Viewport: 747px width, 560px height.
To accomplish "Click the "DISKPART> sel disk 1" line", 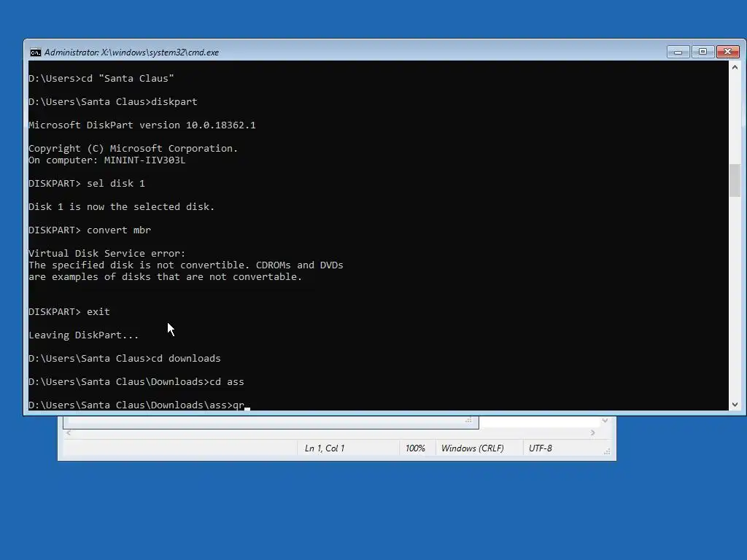I will point(87,183).
